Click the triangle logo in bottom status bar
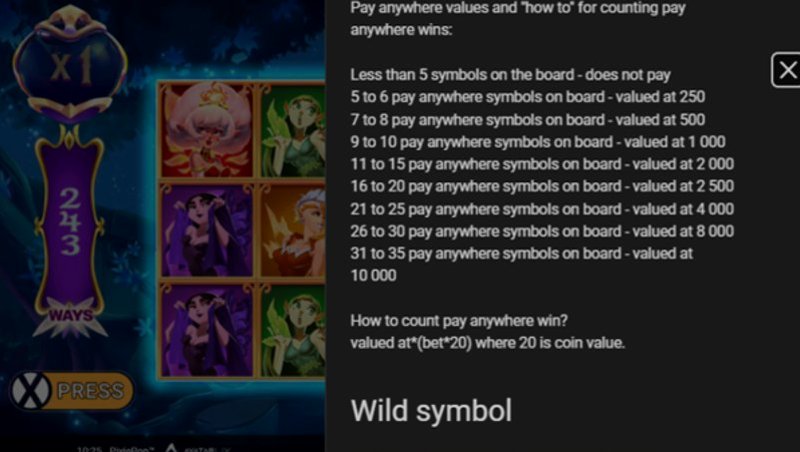Image resolution: width=800 pixels, height=452 pixels. point(172,448)
